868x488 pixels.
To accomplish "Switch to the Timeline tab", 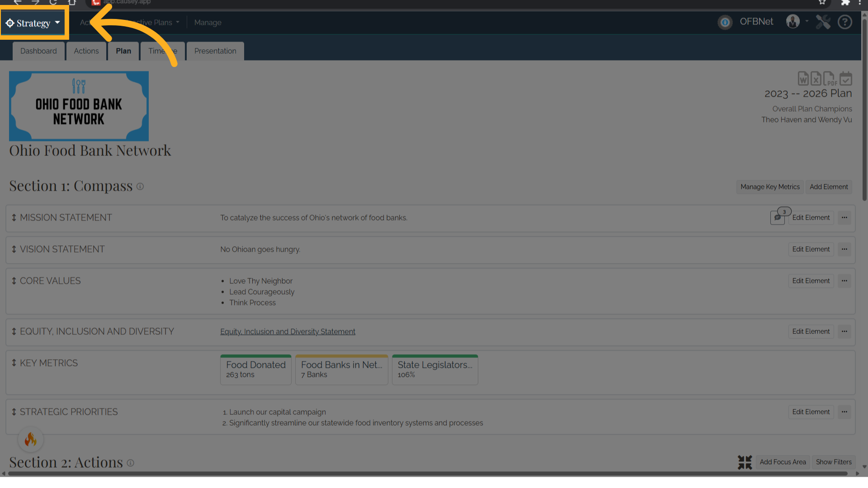I will (163, 51).
